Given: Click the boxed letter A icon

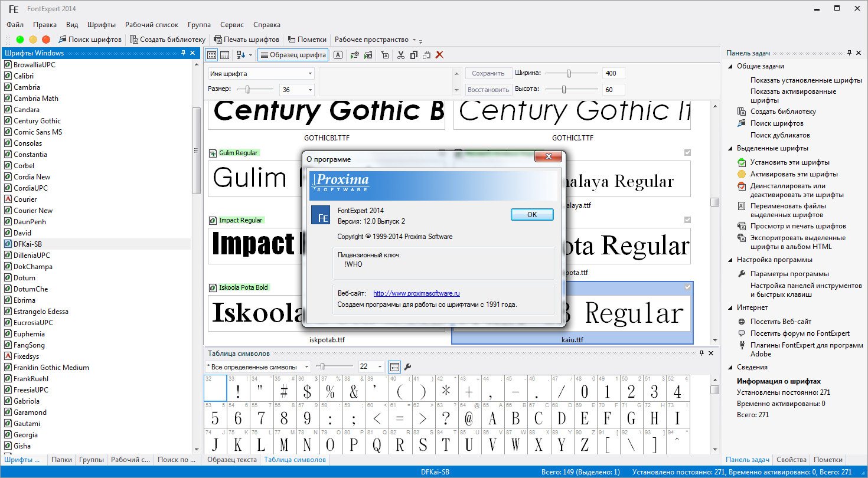Looking at the screenshot, I should [338, 55].
